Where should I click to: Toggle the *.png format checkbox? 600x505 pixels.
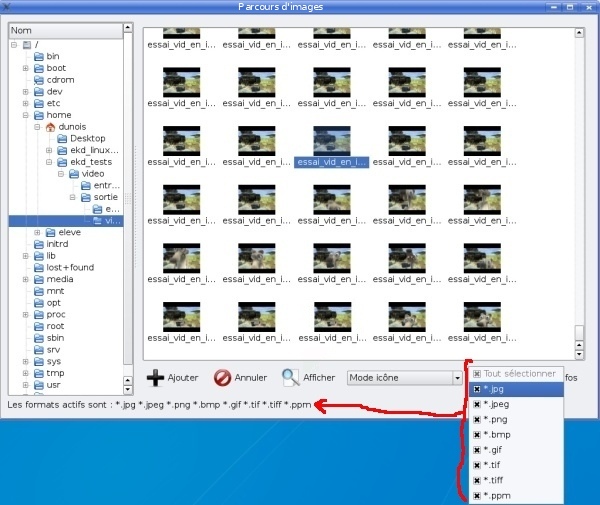click(x=477, y=420)
